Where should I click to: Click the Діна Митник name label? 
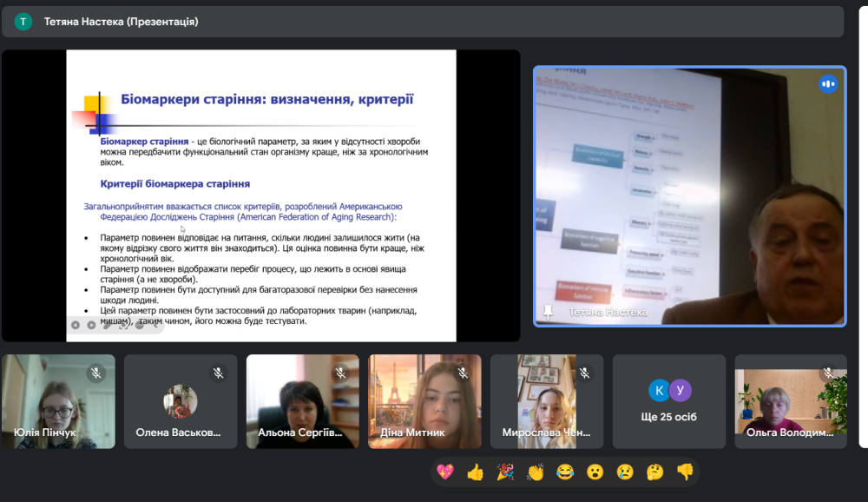pos(412,433)
